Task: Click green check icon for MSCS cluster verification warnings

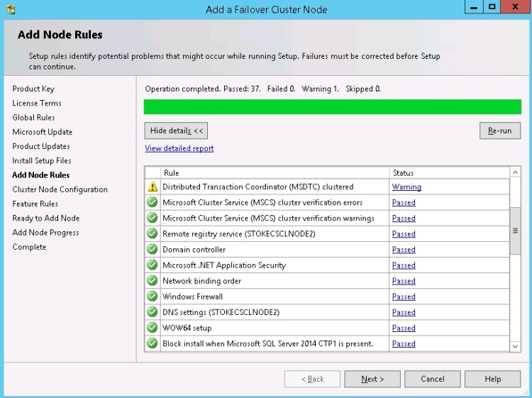Action: [153, 218]
